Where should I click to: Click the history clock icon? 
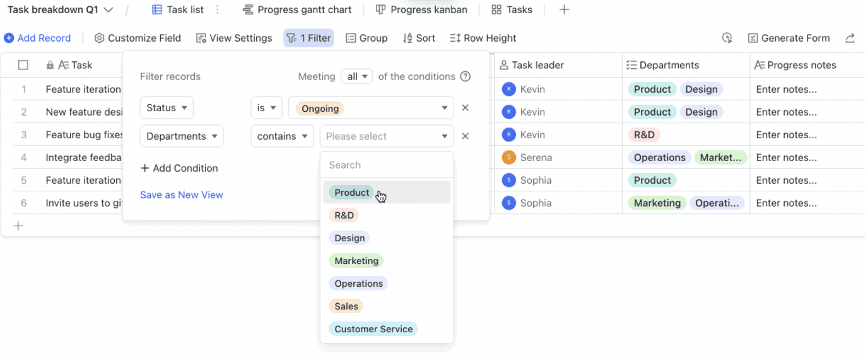point(727,38)
